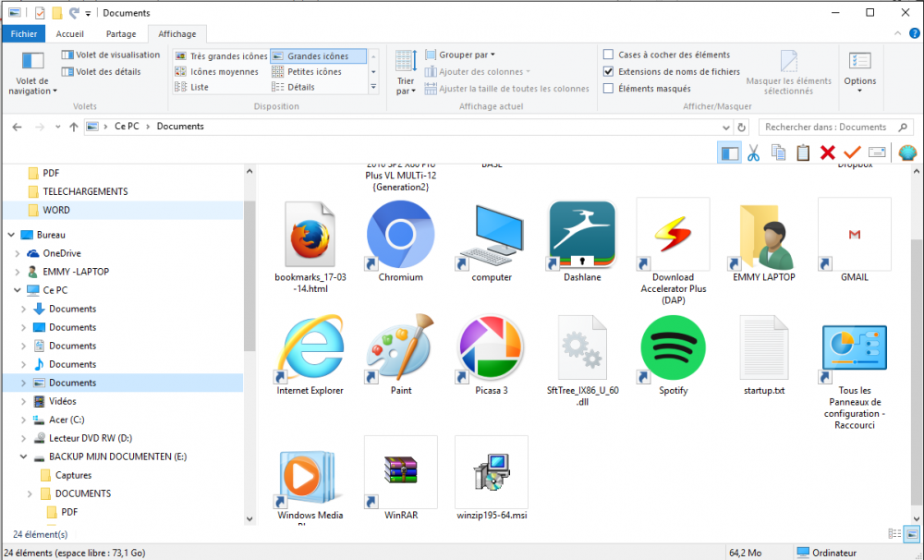
Task: Select the SftTree_IX86_U_60.dll file
Action: click(x=582, y=348)
